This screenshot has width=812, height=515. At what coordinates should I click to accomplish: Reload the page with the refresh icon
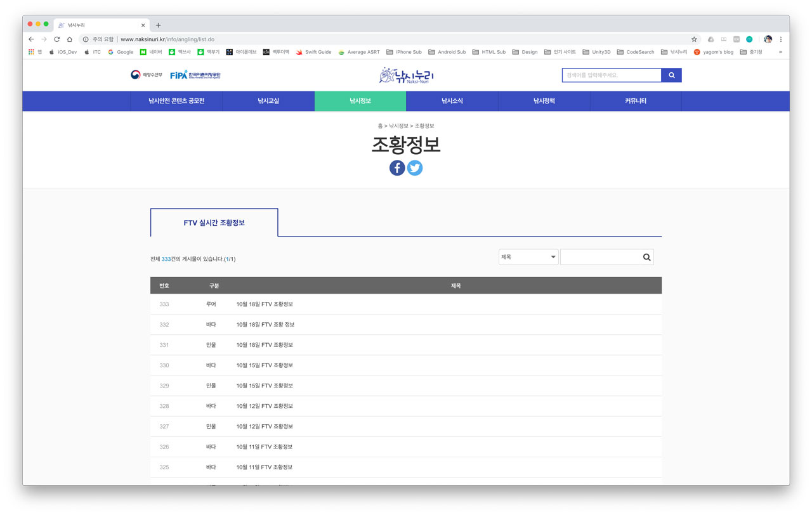pos(56,39)
